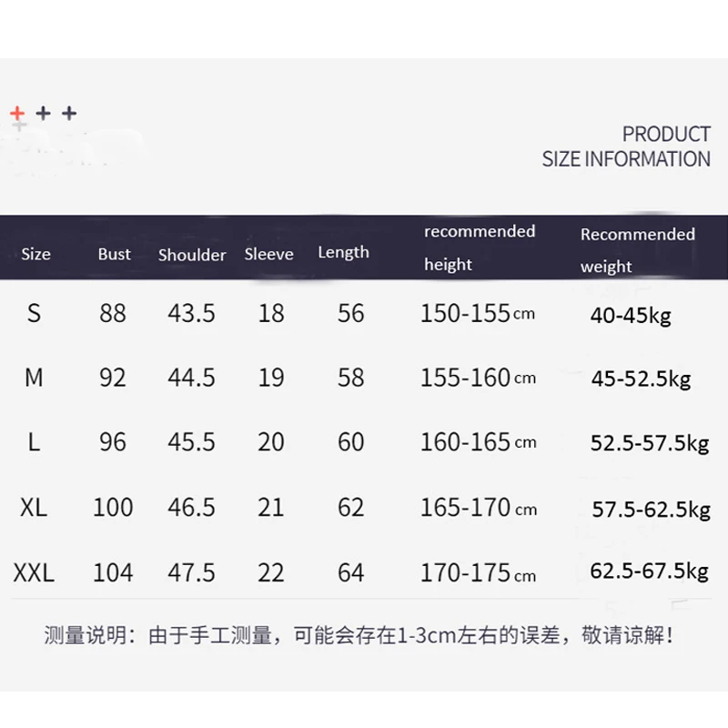This screenshot has width=728, height=728.
Task: Select the S size row label
Action: click(x=35, y=313)
